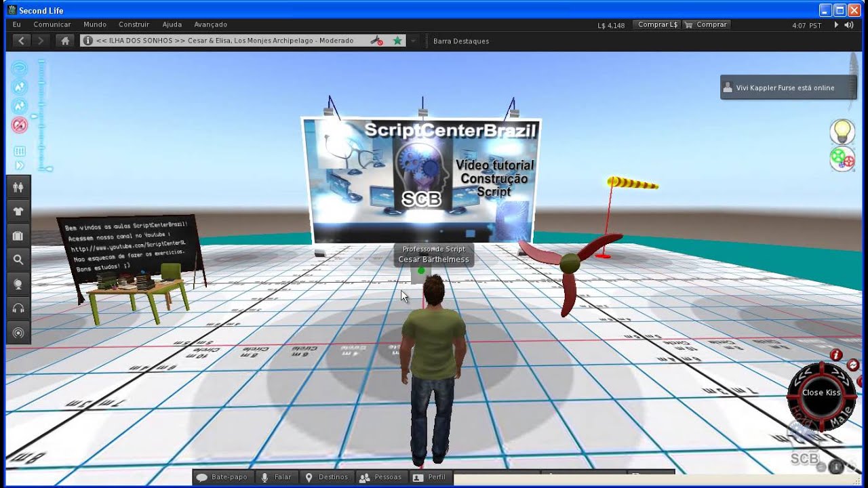The image size is (868, 488).
Task: Open the location history dropdown arrow
Action: click(x=413, y=41)
